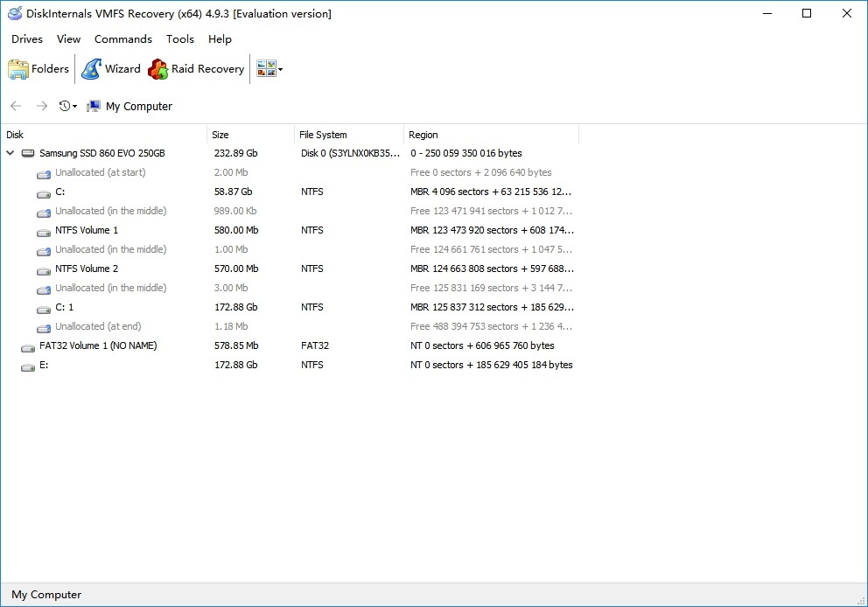Screen dimensions: 868x607
Task: Select the E: drive icon
Action: (28, 366)
